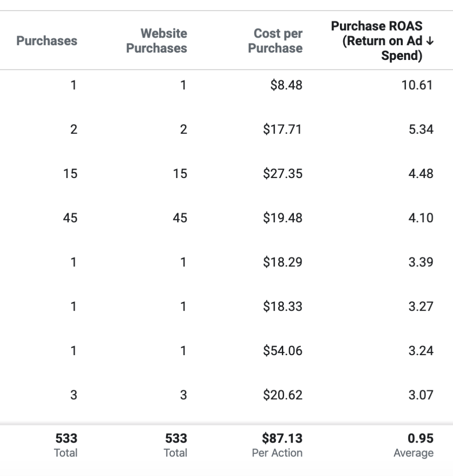Select the 10.61 ROAS value
Screen dimensions: 453x476
click(417, 85)
